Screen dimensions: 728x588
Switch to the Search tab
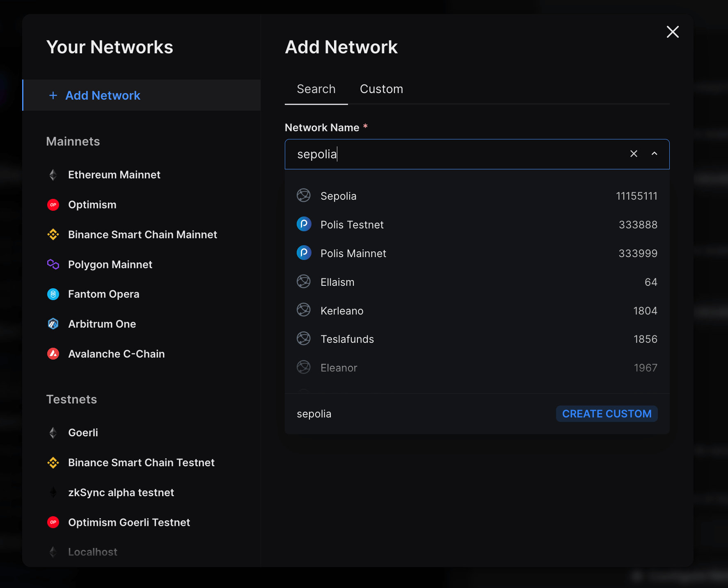[x=316, y=89]
